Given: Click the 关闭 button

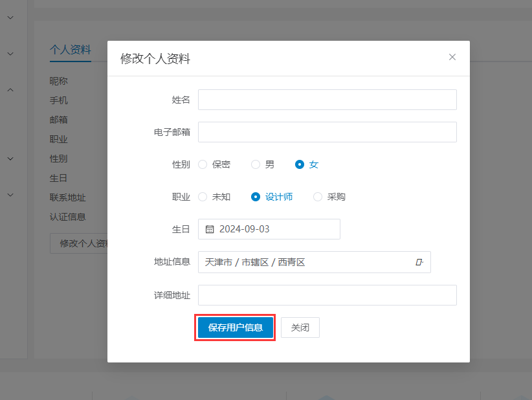Looking at the screenshot, I should tap(300, 328).
